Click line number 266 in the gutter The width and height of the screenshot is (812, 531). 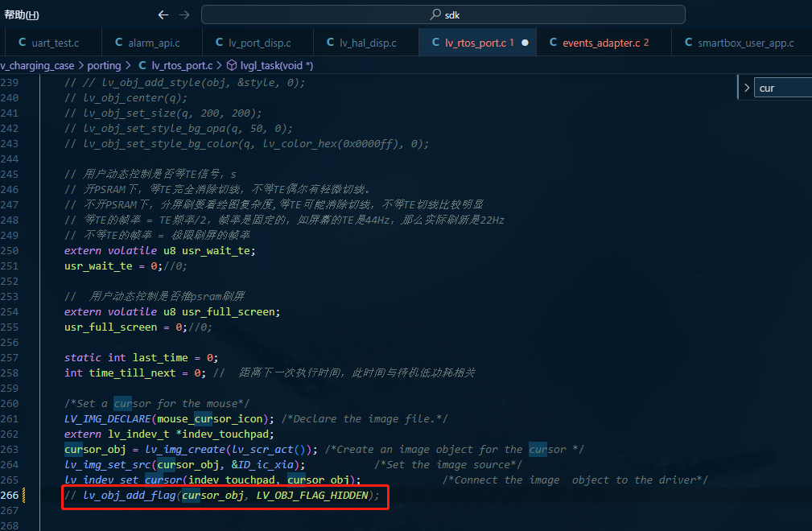pyautogui.click(x=10, y=496)
